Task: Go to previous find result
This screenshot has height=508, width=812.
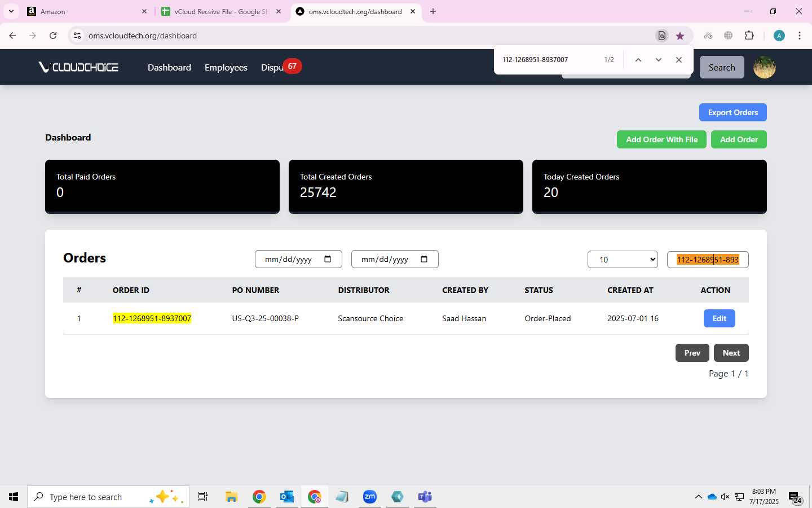Action: pos(638,60)
